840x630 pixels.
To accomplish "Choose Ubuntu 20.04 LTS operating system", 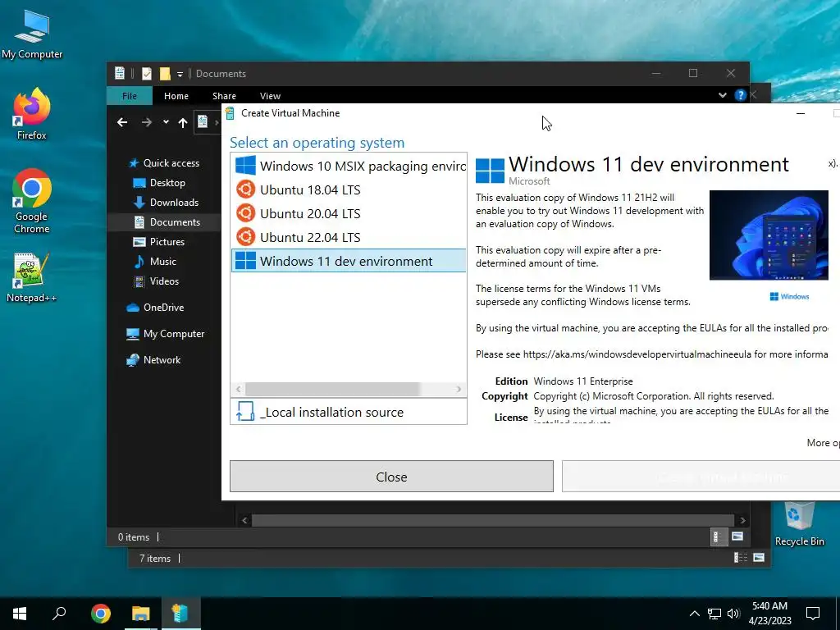I will 349,213.
